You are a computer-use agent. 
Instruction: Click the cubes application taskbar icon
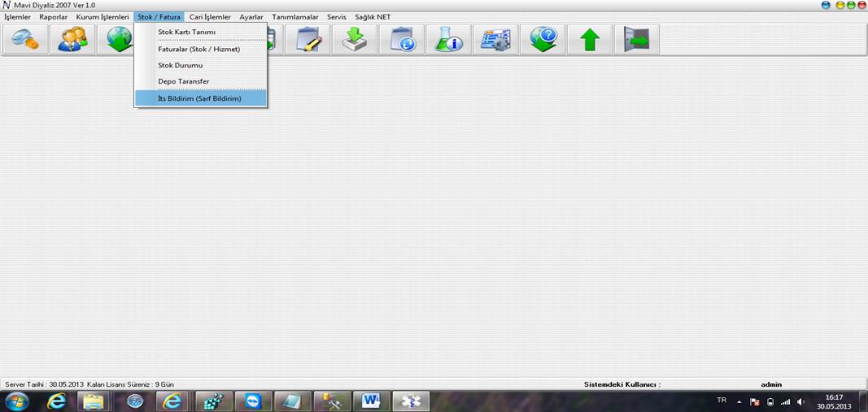[x=214, y=401]
